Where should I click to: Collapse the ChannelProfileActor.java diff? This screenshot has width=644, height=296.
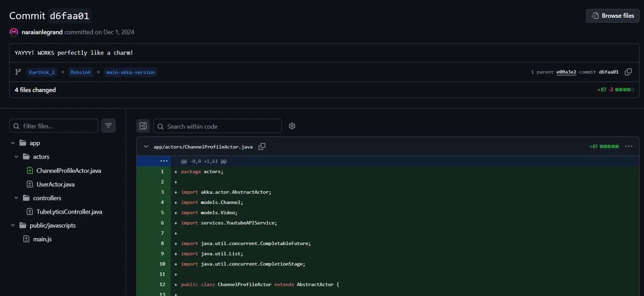pos(146,147)
